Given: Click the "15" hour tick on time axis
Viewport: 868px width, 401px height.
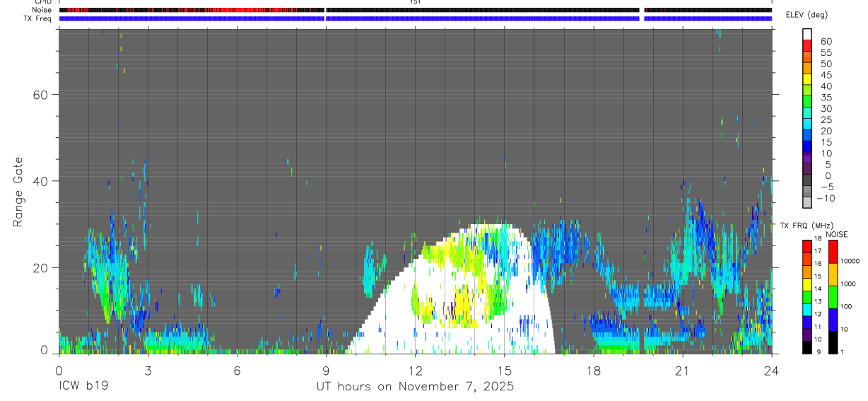Looking at the screenshot, I should [505, 370].
